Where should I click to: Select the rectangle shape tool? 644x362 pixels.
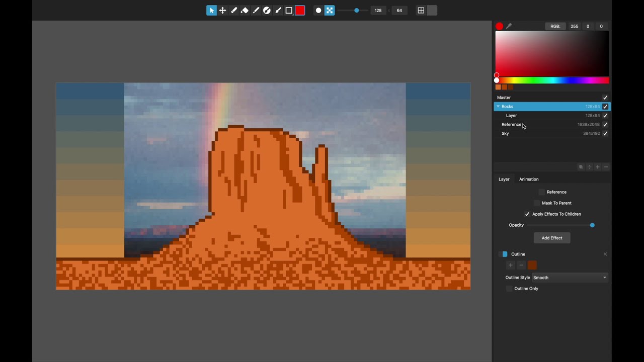pyautogui.click(x=289, y=10)
